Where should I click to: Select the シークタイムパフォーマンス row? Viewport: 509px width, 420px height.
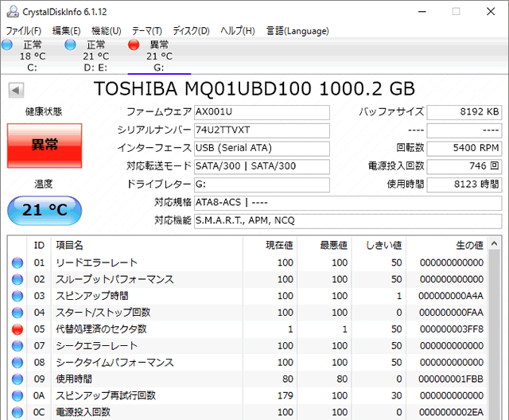[247, 363]
